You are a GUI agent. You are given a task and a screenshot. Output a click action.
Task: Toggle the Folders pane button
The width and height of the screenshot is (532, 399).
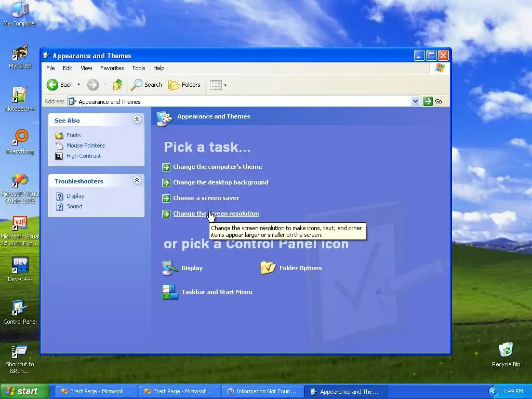click(x=184, y=85)
